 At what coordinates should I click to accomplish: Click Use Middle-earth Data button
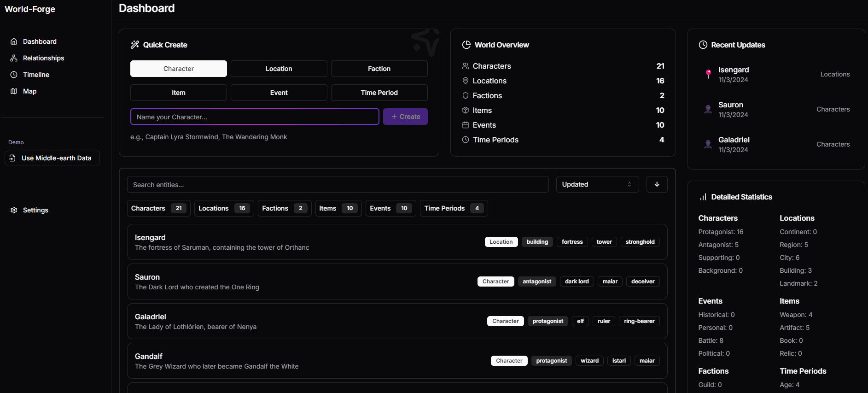click(52, 158)
